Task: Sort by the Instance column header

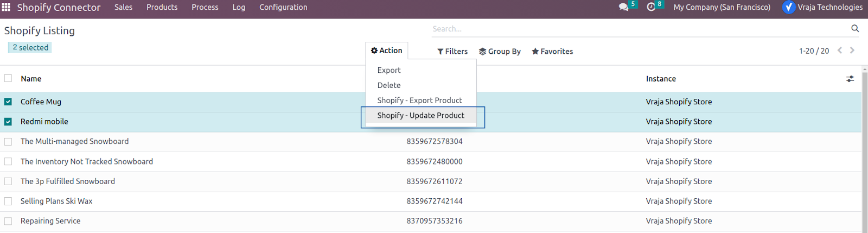Action: tap(661, 79)
